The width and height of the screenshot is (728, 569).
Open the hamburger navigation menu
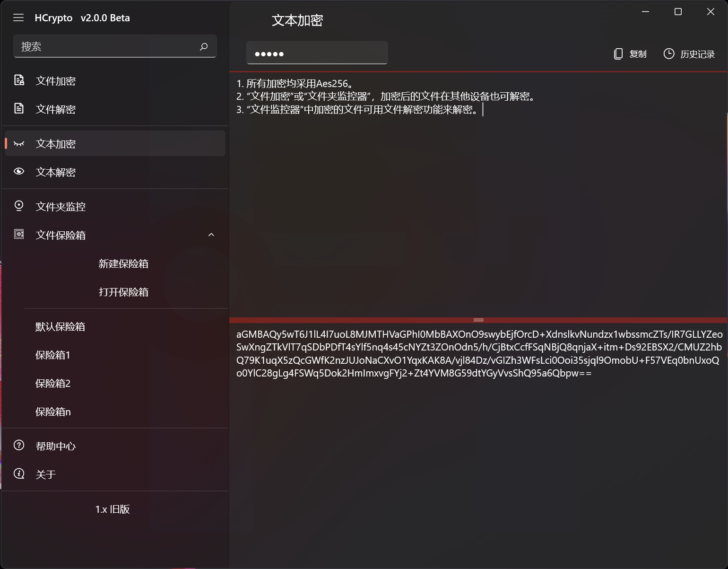tap(18, 18)
